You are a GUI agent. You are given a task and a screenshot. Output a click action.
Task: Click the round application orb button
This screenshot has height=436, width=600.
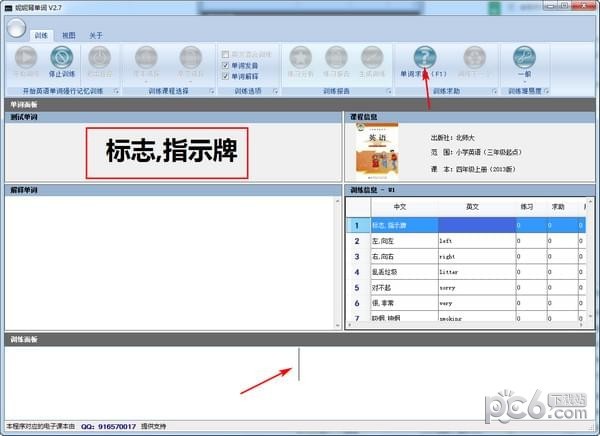point(16,28)
